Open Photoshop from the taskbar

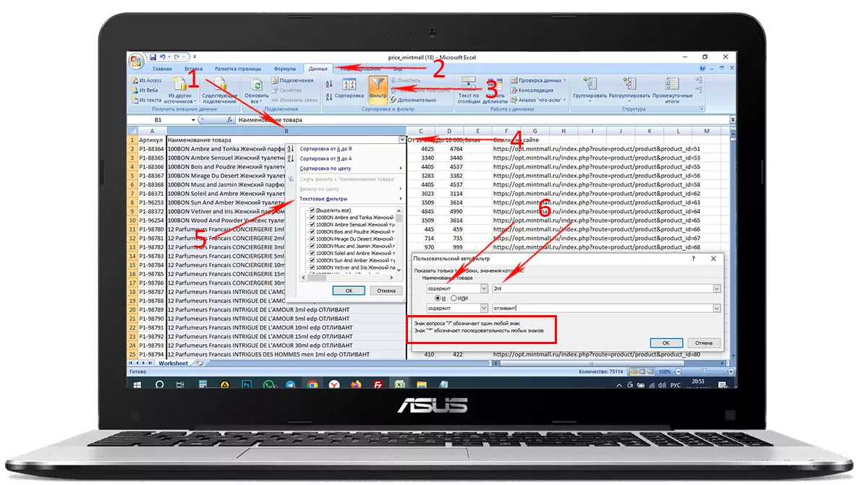[x=247, y=385]
